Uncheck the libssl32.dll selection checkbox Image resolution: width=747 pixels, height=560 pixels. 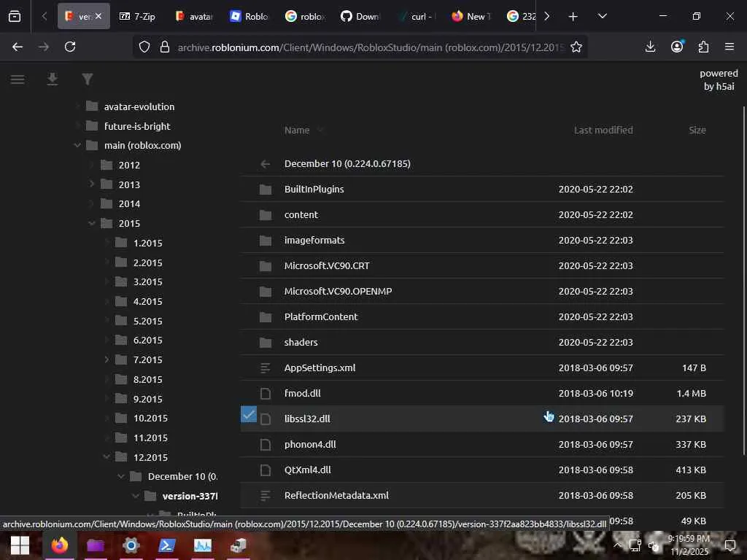[249, 414]
